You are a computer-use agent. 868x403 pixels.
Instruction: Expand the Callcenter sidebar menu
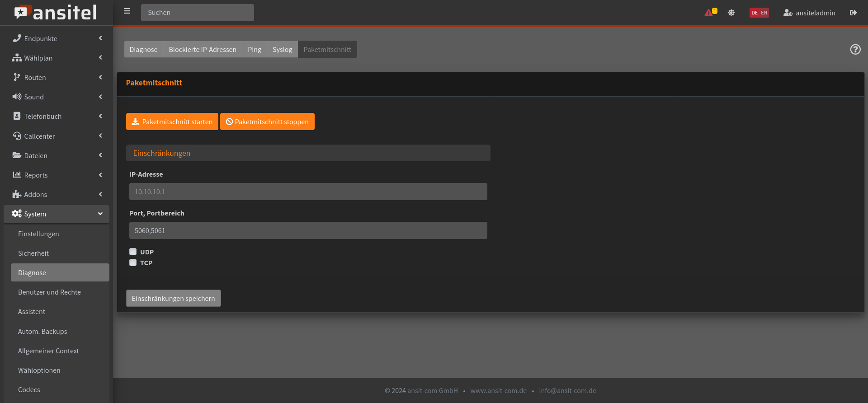click(x=57, y=136)
